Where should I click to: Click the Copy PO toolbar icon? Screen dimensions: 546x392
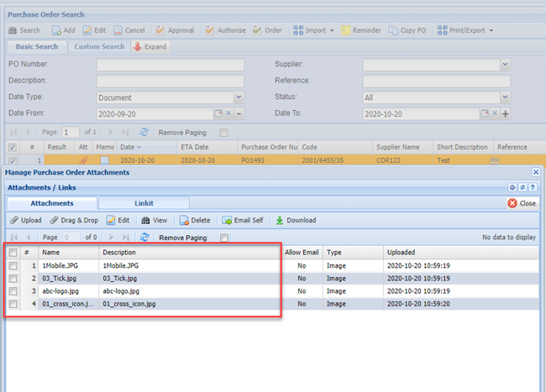pos(394,30)
